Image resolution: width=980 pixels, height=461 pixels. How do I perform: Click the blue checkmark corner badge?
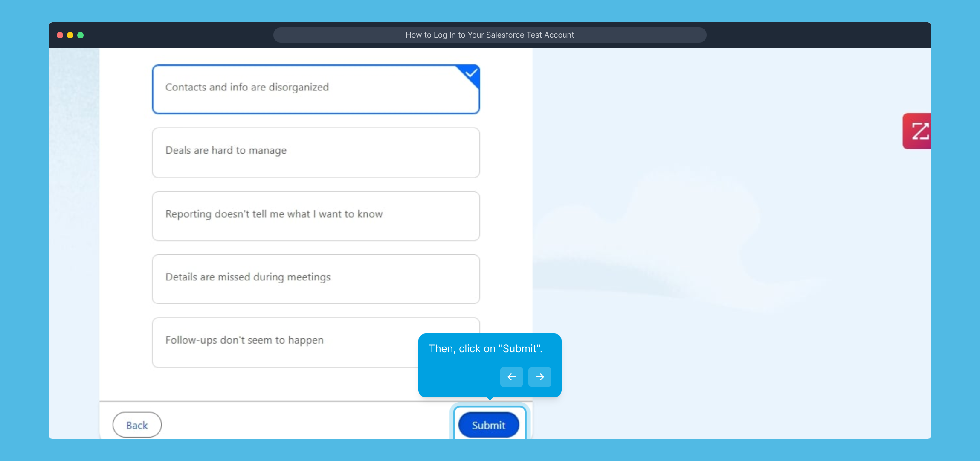click(471, 73)
